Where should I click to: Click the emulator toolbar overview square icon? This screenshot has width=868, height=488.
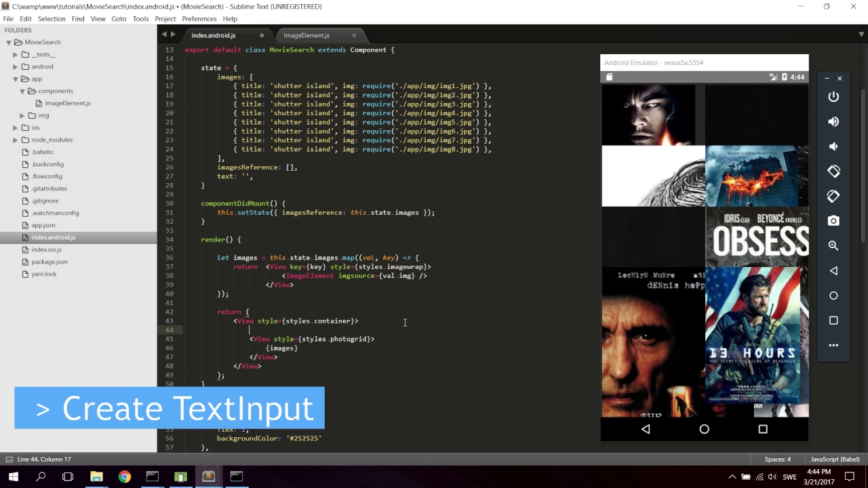tap(833, 321)
